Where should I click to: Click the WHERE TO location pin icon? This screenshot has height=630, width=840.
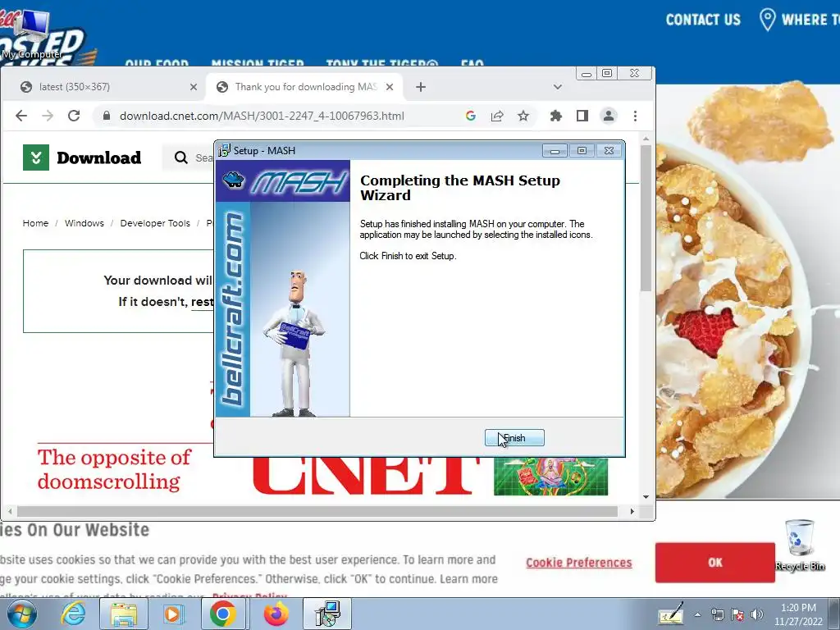[768, 20]
